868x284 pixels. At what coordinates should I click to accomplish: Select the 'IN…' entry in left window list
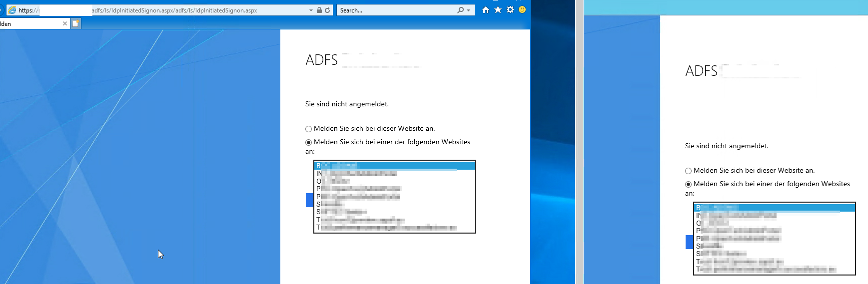click(x=395, y=174)
